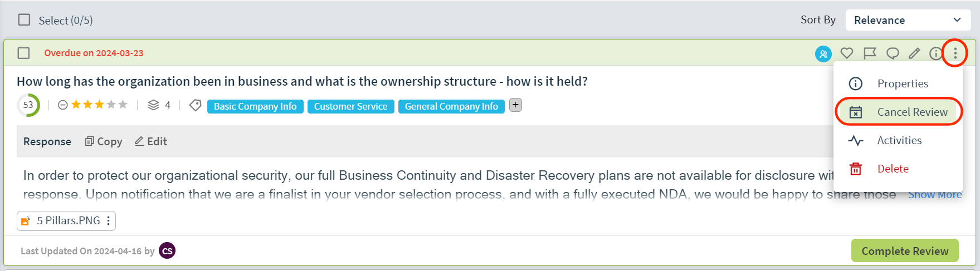This screenshot has height=271, width=980.
Task: Check the box next to the Overdue date
Action: [23, 53]
